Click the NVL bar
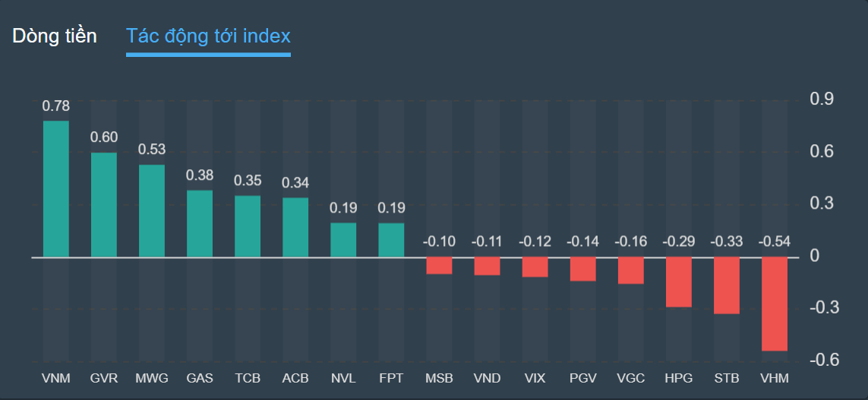 coord(343,240)
